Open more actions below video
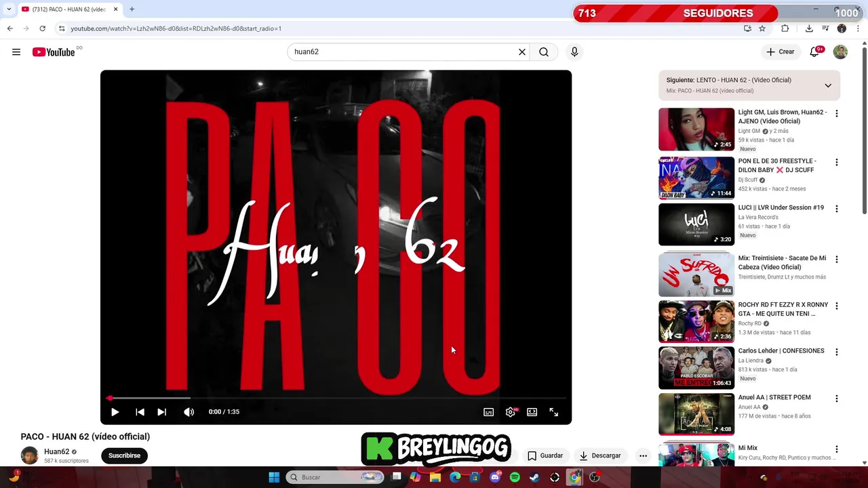This screenshot has height=488, width=868. click(643, 455)
